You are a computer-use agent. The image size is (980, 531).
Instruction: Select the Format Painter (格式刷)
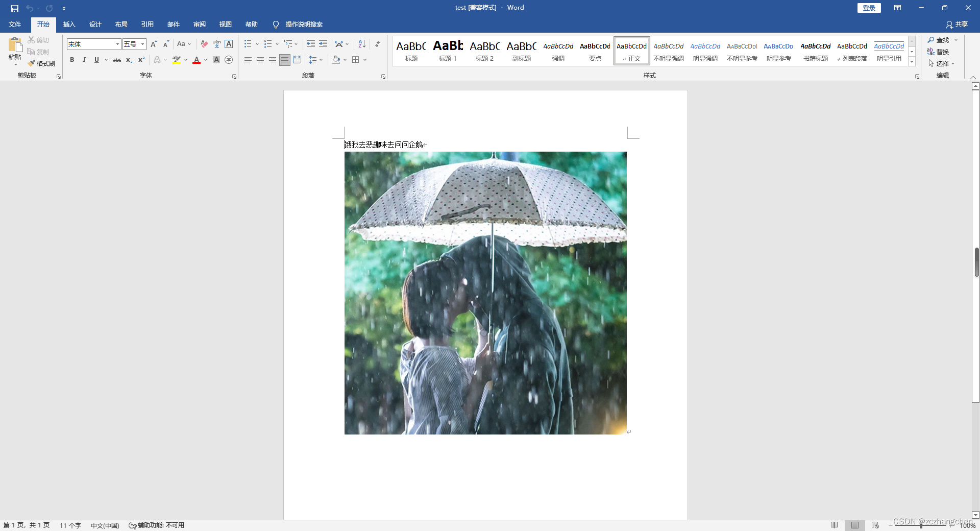click(x=41, y=63)
